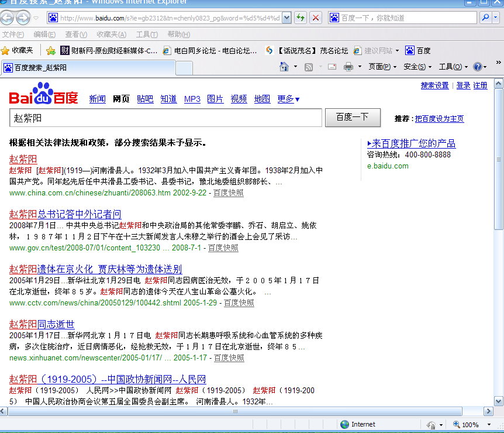Click the Home icon in command bar
This screenshot has width=504, height=433.
tap(284, 67)
